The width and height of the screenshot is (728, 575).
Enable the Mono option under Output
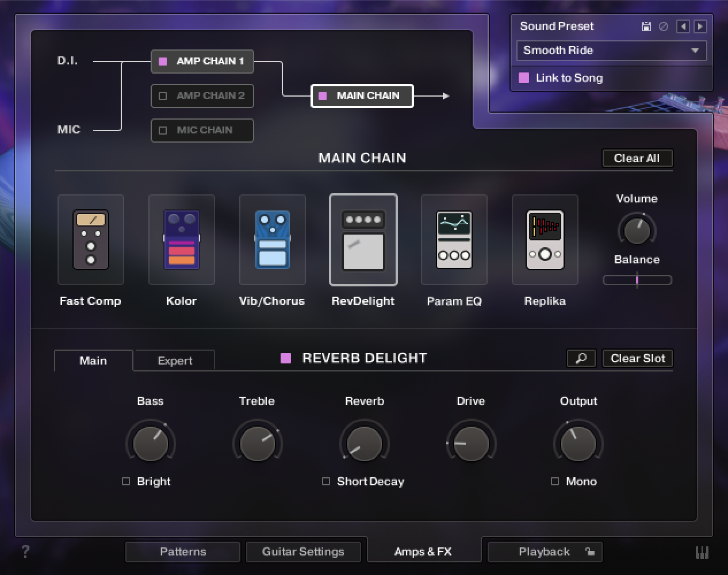coord(554,481)
